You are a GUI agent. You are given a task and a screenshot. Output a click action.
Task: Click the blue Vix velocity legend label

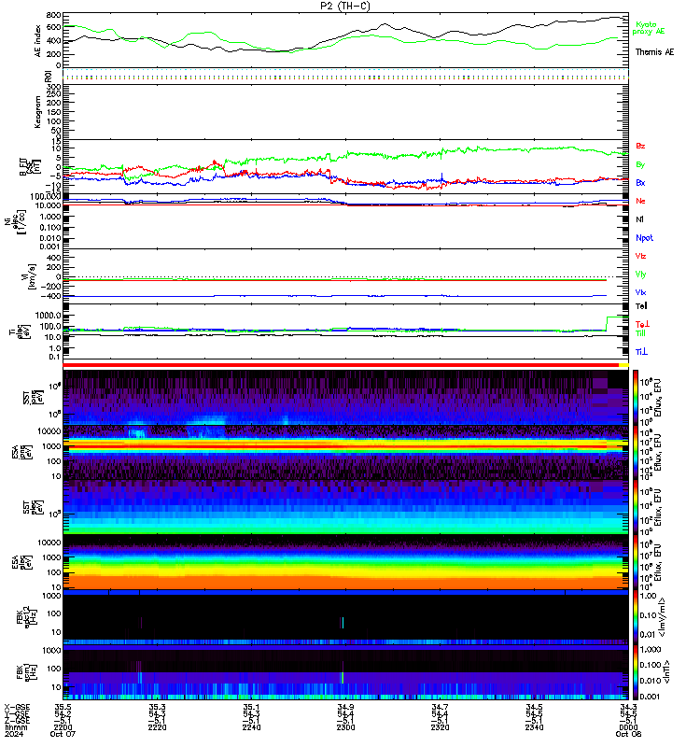[640, 292]
